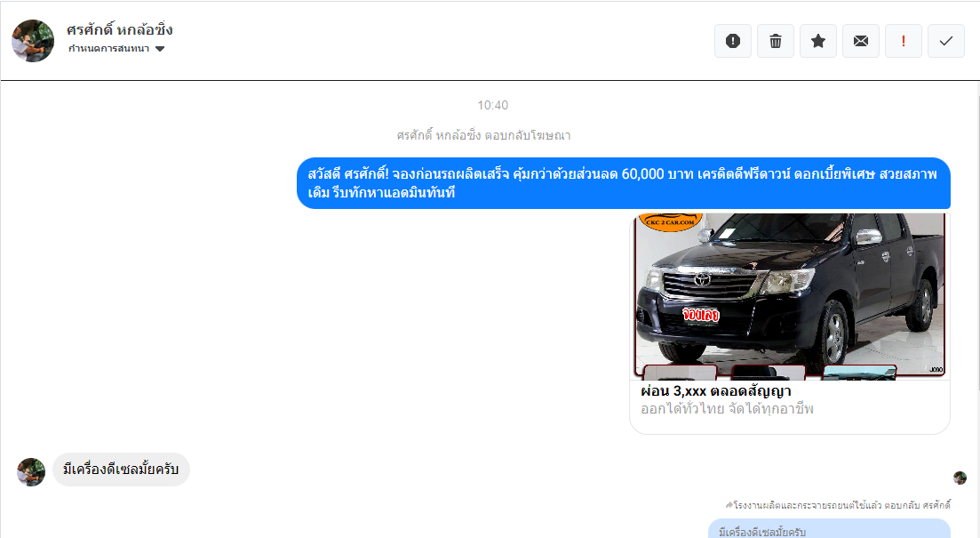Screen dimensions: 980x538
Task: Open the large profile avatar in the header
Action: (33, 41)
